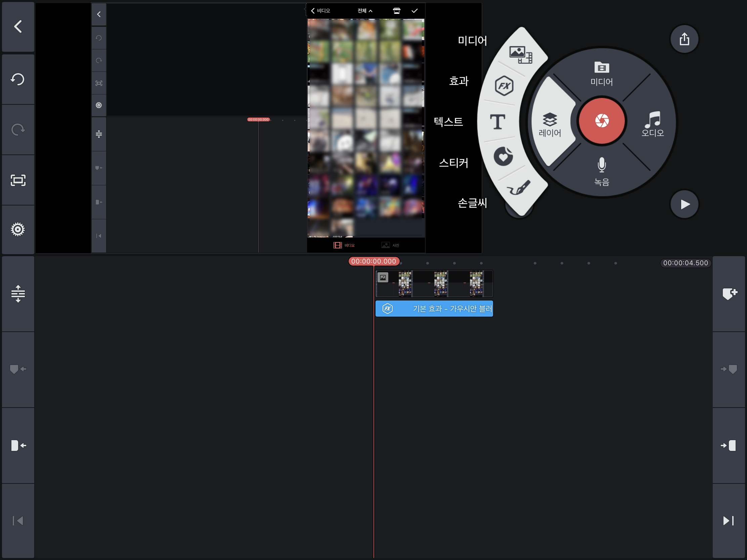Viewport: 747px width, 560px height.
Task: Select the 녹음 microphone option
Action: point(602,171)
